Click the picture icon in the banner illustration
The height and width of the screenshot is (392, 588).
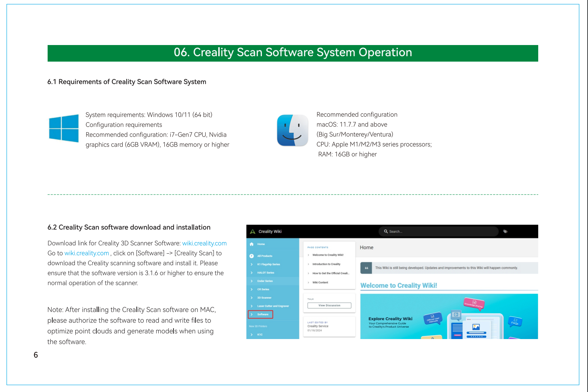[x=476, y=327]
